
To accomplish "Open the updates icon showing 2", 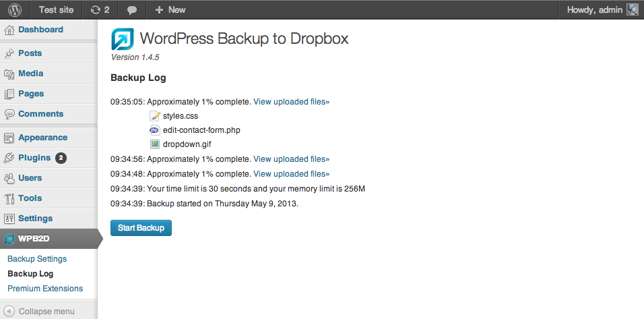I will pyautogui.click(x=100, y=9).
